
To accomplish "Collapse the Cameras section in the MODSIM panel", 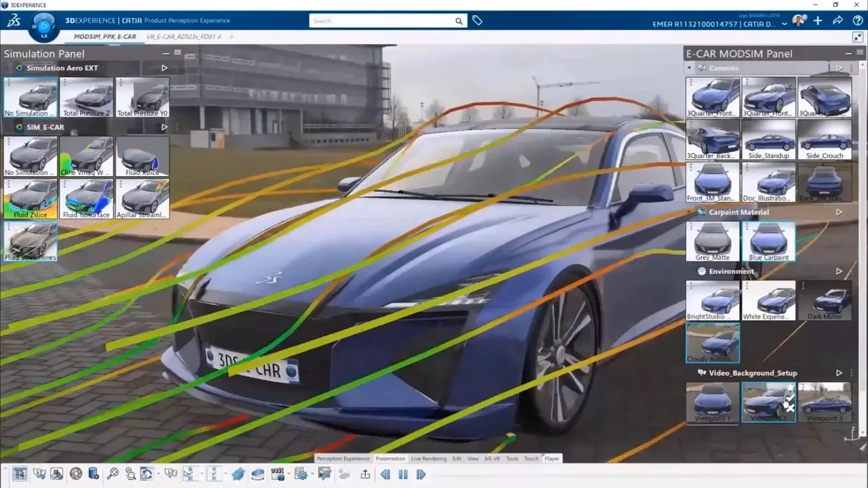I will coord(690,68).
